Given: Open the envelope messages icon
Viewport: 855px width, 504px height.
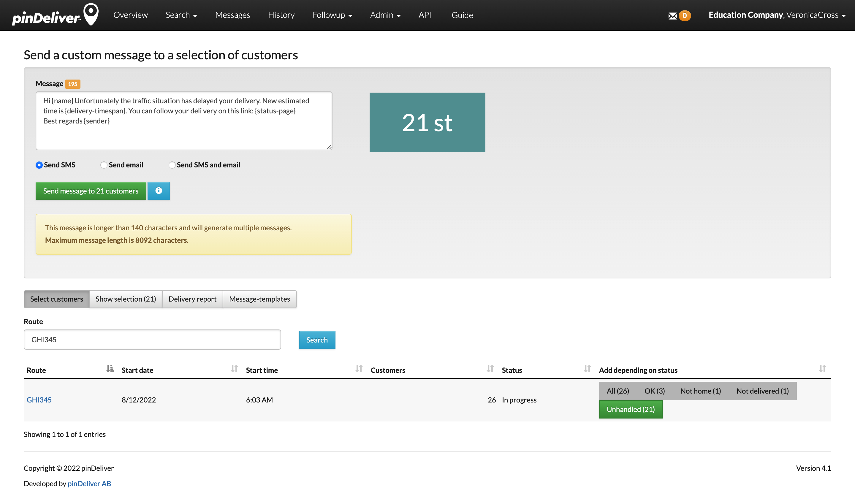Looking at the screenshot, I should pyautogui.click(x=672, y=16).
